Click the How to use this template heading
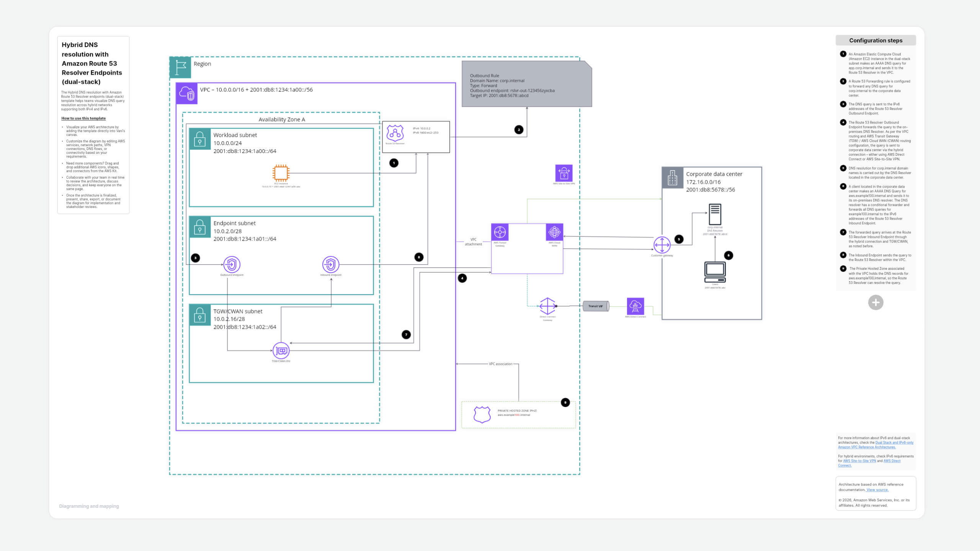 click(x=83, y=118)
